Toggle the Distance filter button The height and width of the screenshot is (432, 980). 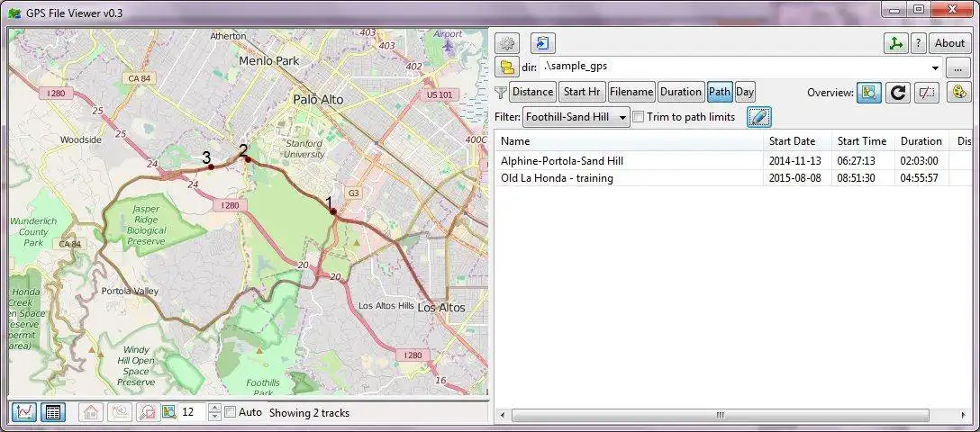(x=532, y=92)
